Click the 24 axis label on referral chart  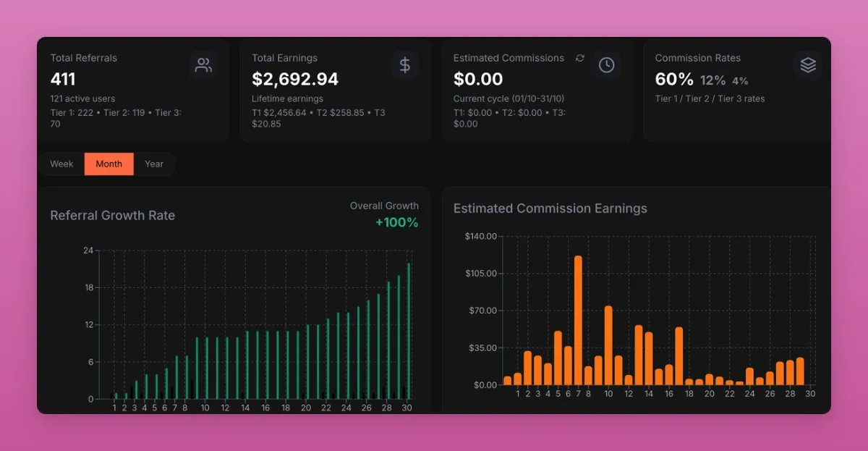(88, 250)
